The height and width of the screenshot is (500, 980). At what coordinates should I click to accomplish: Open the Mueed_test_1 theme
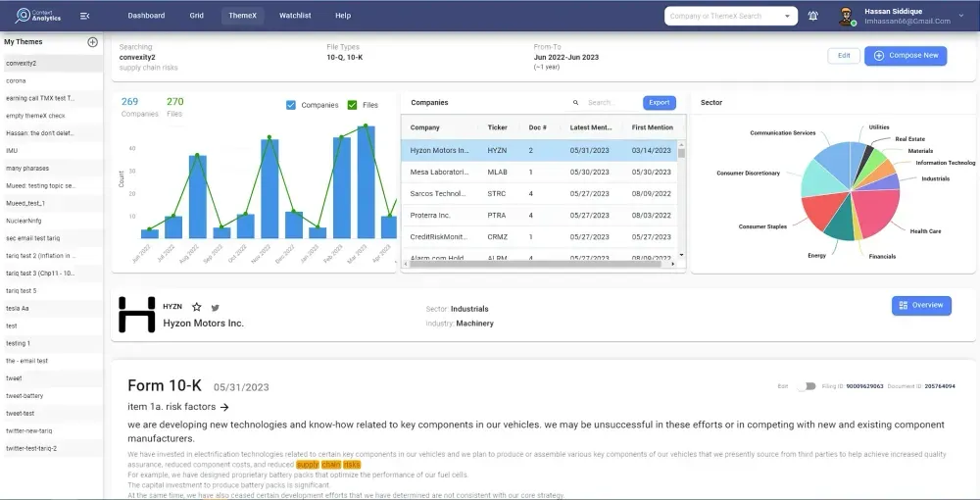[x=53, y=203]
